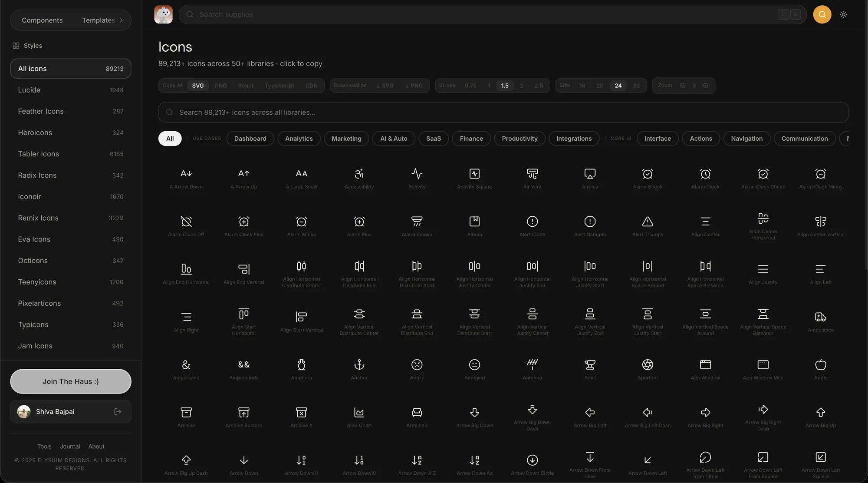868x483 pixels.
Task: Click the Alarm Clock Off icon
Action: pos(186,222)
